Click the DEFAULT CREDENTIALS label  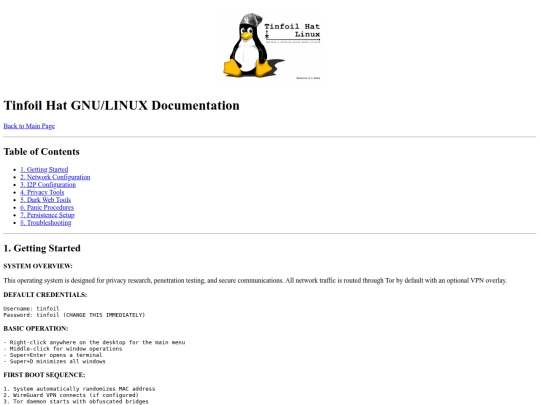click(45, 295)
